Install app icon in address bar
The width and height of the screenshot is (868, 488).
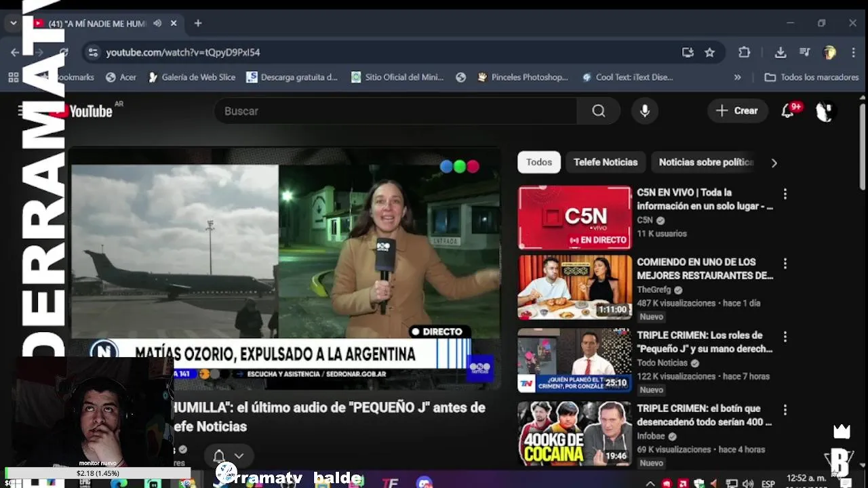(688, 52)
